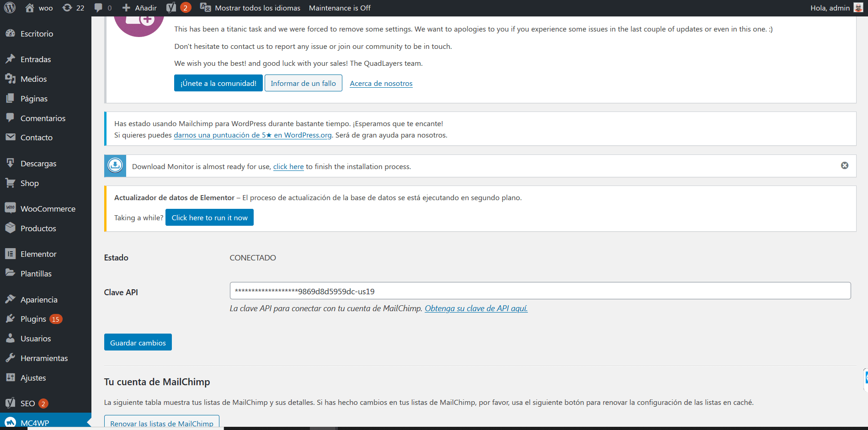Click the WordPress logo in admin bar
Viewport: 868px width, 430px height.
pos(10,8)
